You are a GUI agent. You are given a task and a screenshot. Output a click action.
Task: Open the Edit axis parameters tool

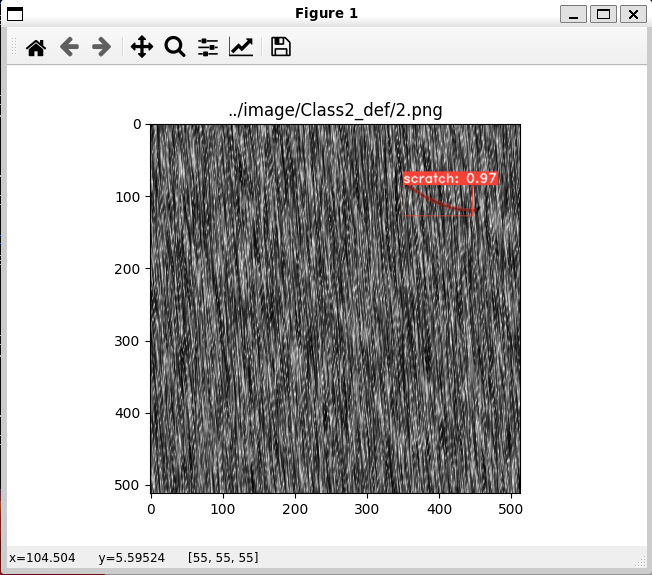[241, 47]
